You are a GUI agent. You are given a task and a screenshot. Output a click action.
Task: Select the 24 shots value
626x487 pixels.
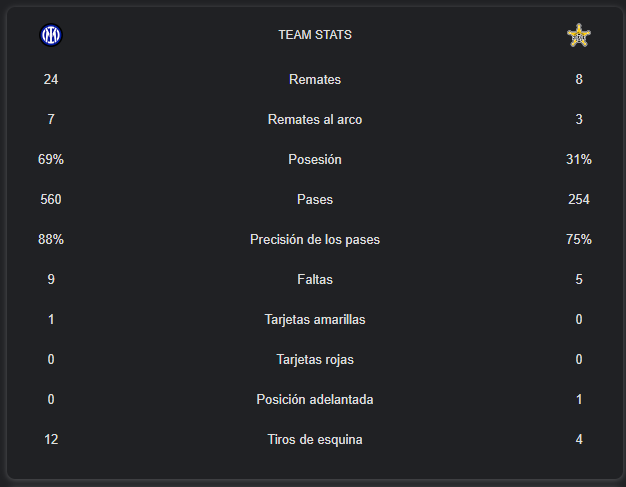[x=51, y=79]
